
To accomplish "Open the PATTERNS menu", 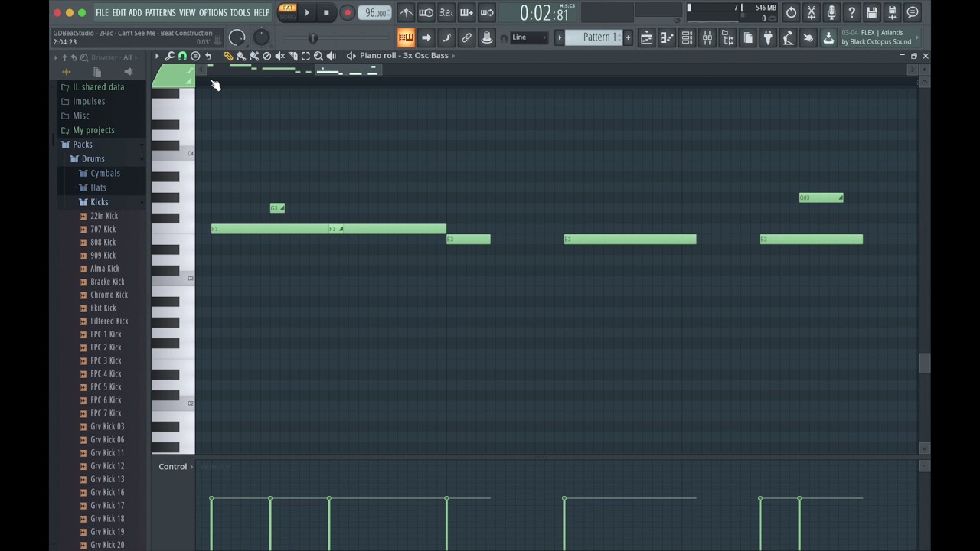I will [x=160, y=12].
